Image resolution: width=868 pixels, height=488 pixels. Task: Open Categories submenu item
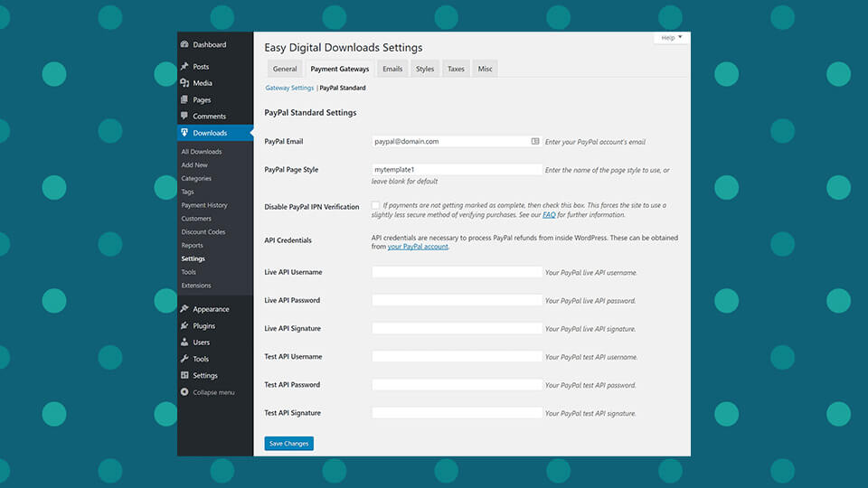pos(196,178)
